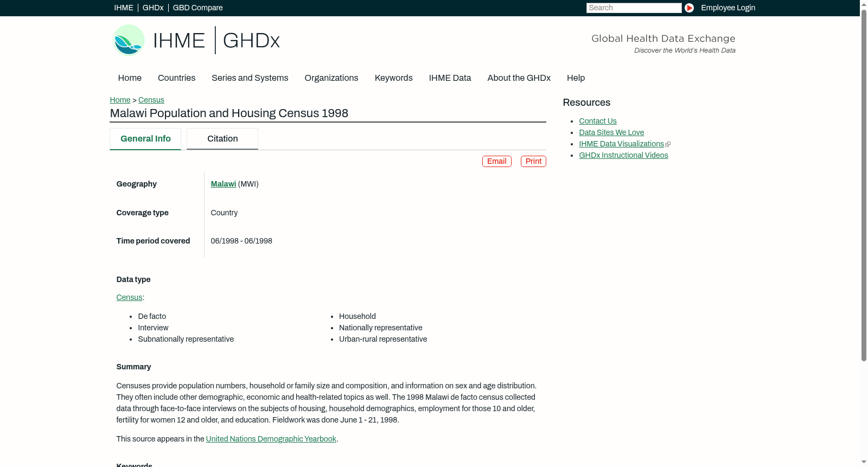Click 'Subnationally representative' list item
Screen dimensions: 868x467
[x=186, y=339]
